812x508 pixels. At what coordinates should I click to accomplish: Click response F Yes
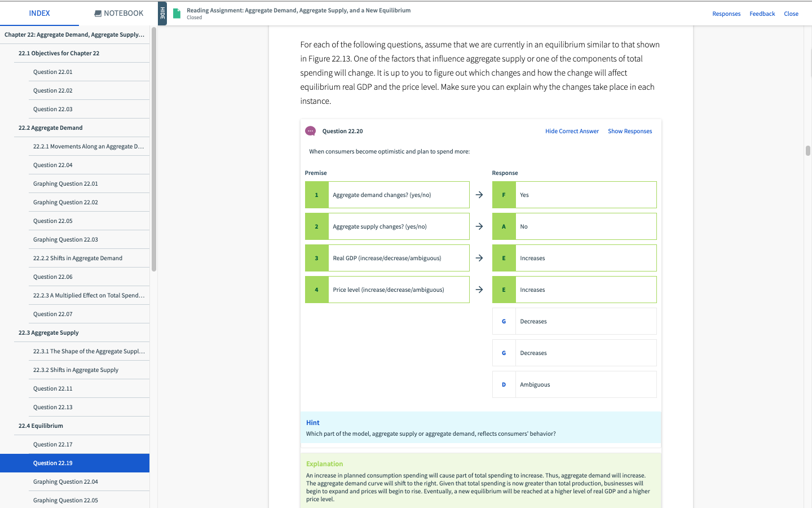(574, 195)
